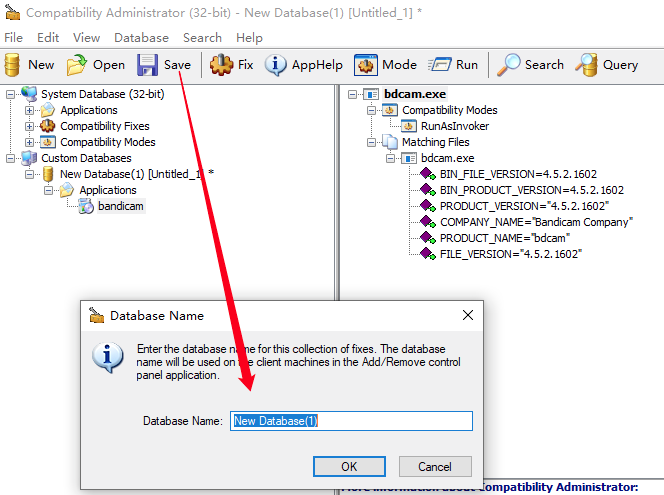Click the Save floppy disk icon
Image resolution: width=664 pixels, height=495 pixels.
pyautogui.click(x=148, y=65)
